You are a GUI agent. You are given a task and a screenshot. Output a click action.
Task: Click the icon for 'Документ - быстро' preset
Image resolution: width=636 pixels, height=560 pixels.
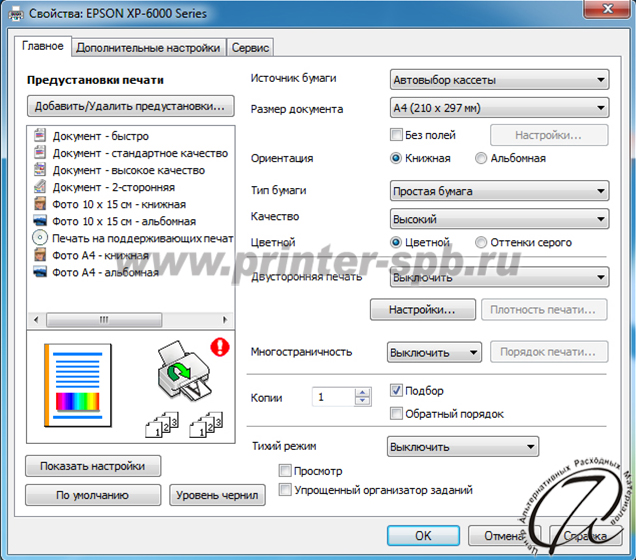pyautogui.click(x=40, y=135)
